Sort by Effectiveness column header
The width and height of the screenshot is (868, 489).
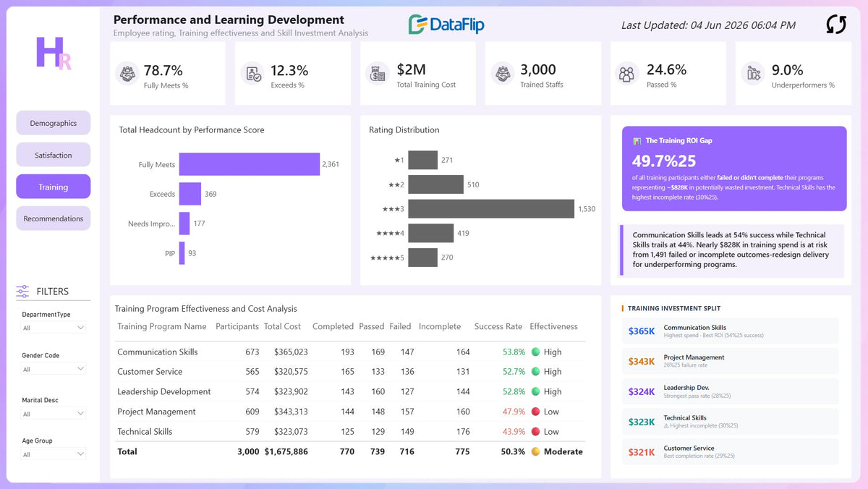[554, 326]
